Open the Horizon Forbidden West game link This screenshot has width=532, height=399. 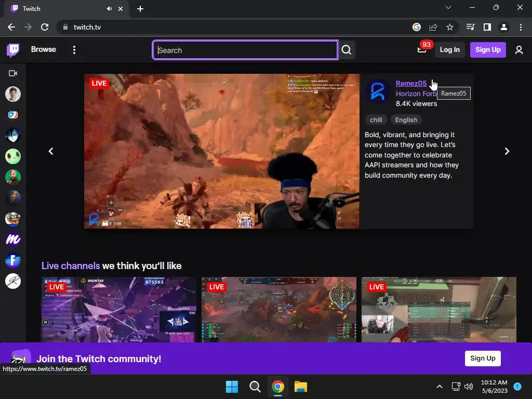416,94
